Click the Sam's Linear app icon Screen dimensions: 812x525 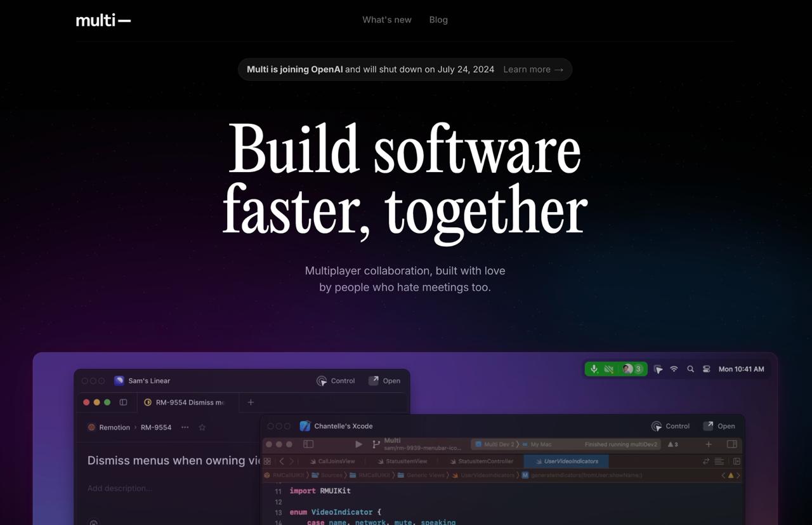119,381
